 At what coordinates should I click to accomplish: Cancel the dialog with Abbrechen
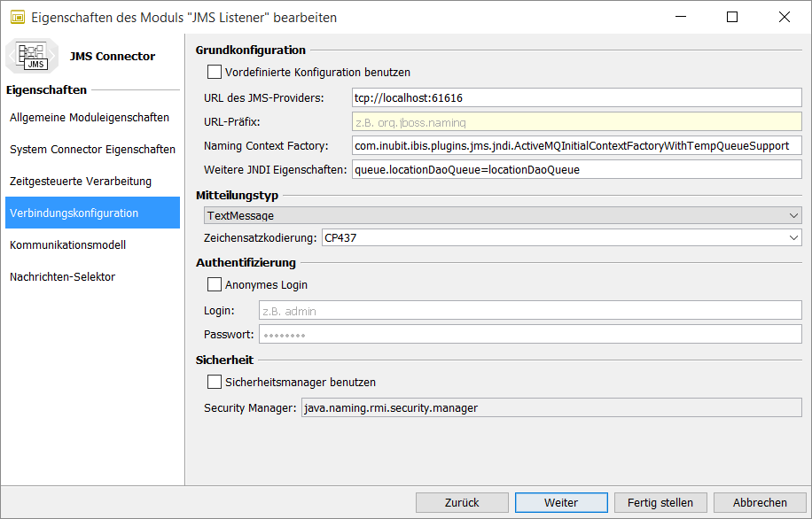coord(759,502)
